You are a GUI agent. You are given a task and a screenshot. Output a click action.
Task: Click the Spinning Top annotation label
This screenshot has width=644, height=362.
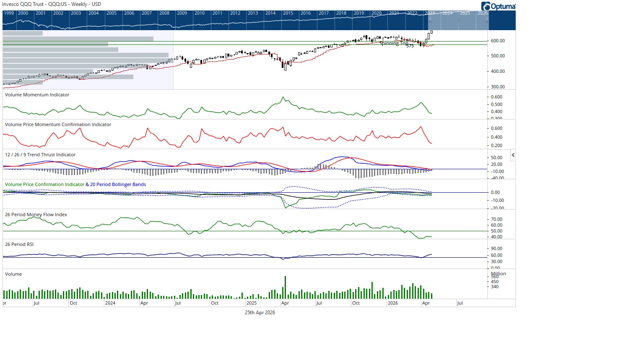[x=393, y=43]
